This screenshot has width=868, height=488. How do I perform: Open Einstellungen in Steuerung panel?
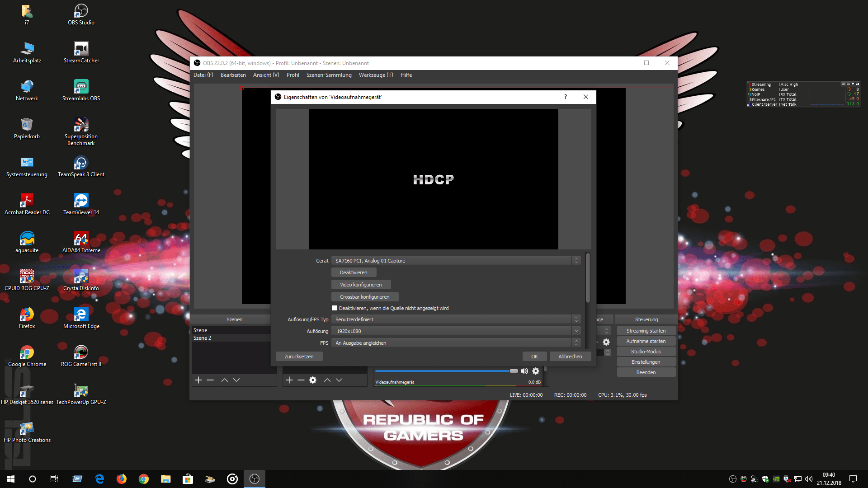click(646, 362)
